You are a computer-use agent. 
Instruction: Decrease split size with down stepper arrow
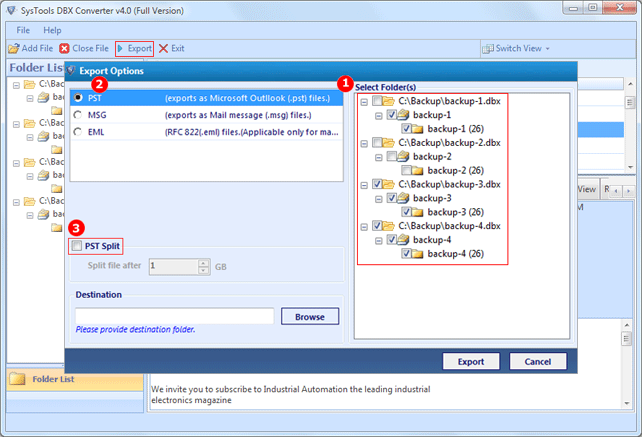tap(204, 270)
